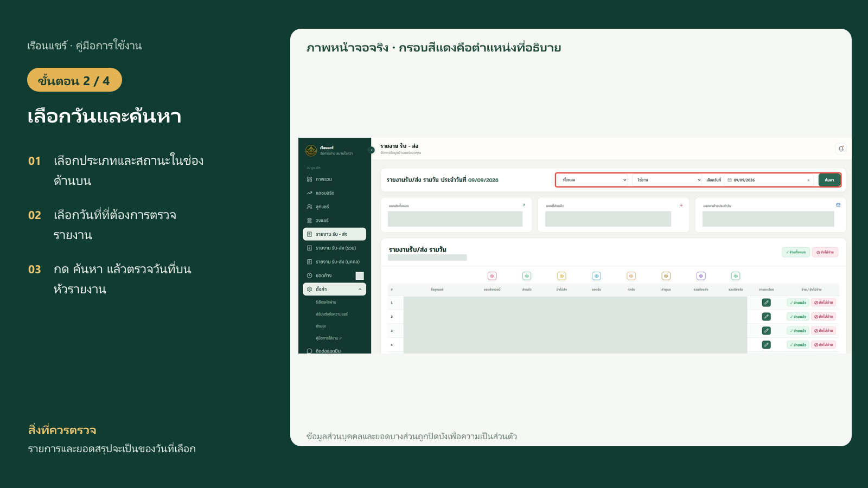
Task: Toggle visibility of รวมต้องส่ง column
Action: 701,276
